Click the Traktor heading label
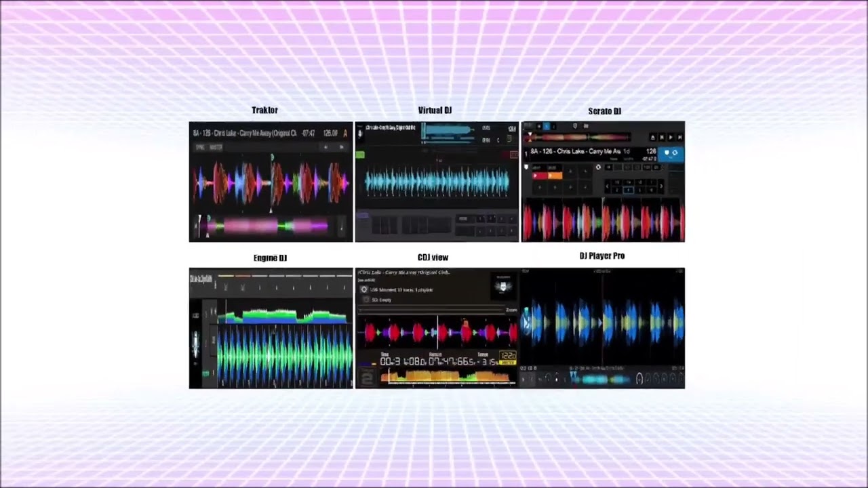868x488 pixels. [x=264, y=110]
